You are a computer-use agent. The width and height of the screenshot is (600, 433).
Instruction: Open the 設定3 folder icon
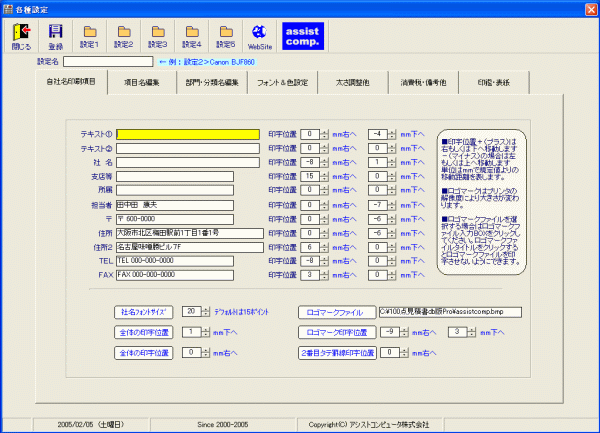(x=158, y=36)
